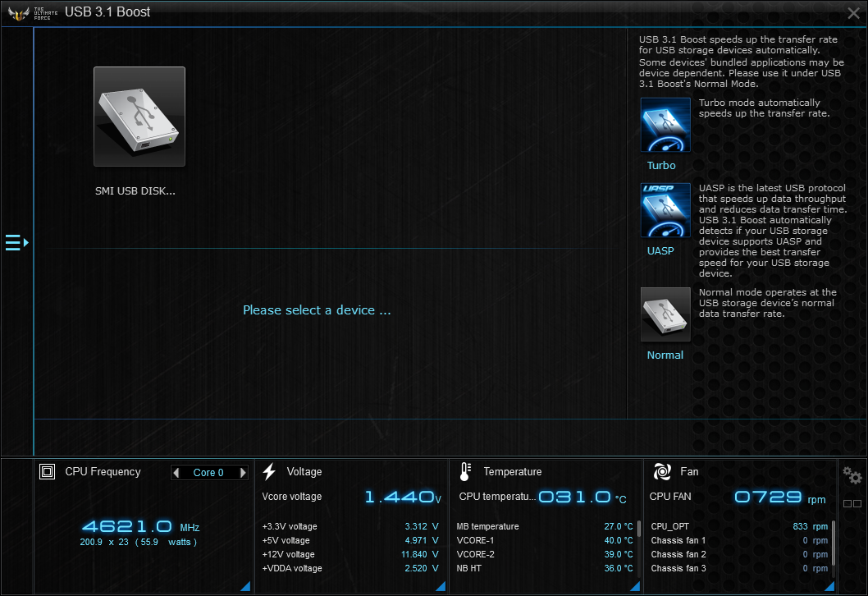Image resolution: width=868 pixels, height=596 pixels.
Task: Select the SMI USB DISK device icon
Action: tap(139, 117)
